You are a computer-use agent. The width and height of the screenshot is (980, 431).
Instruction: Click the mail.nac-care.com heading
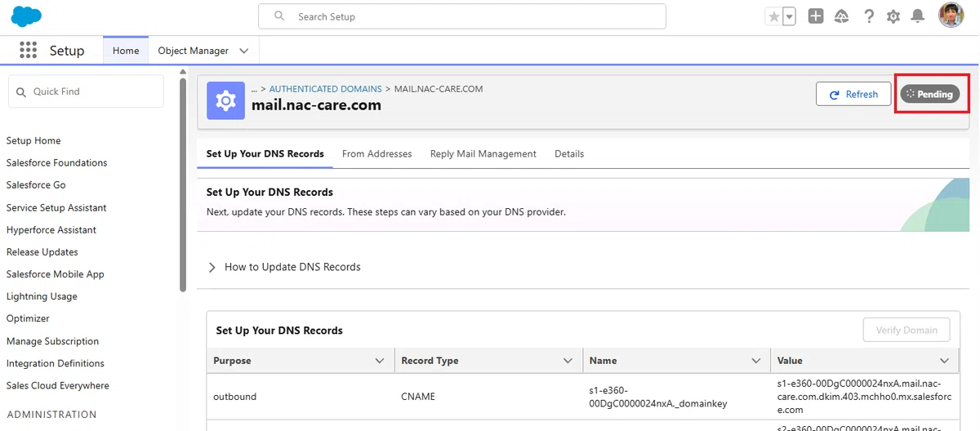click(316, 105)
